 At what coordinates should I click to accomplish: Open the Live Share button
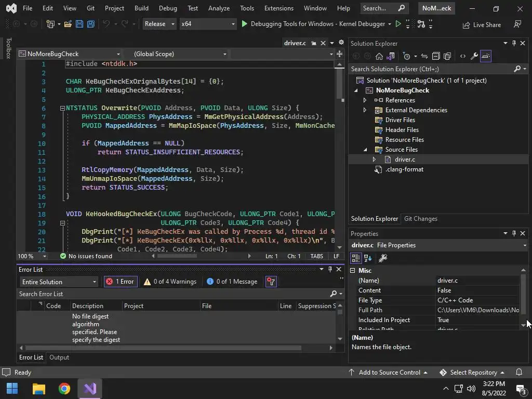click(x=482, y=25)
